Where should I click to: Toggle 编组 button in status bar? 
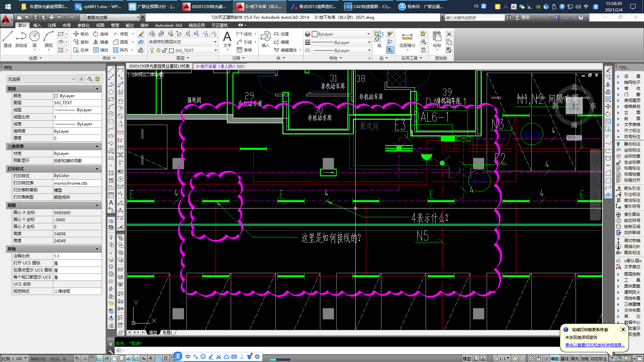coord(554,359)
